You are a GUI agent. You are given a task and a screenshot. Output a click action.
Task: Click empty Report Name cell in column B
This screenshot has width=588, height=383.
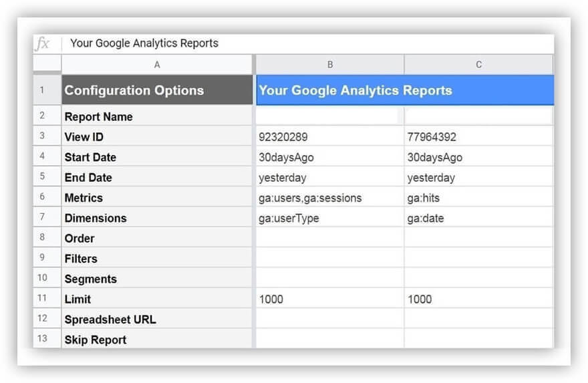330,116
